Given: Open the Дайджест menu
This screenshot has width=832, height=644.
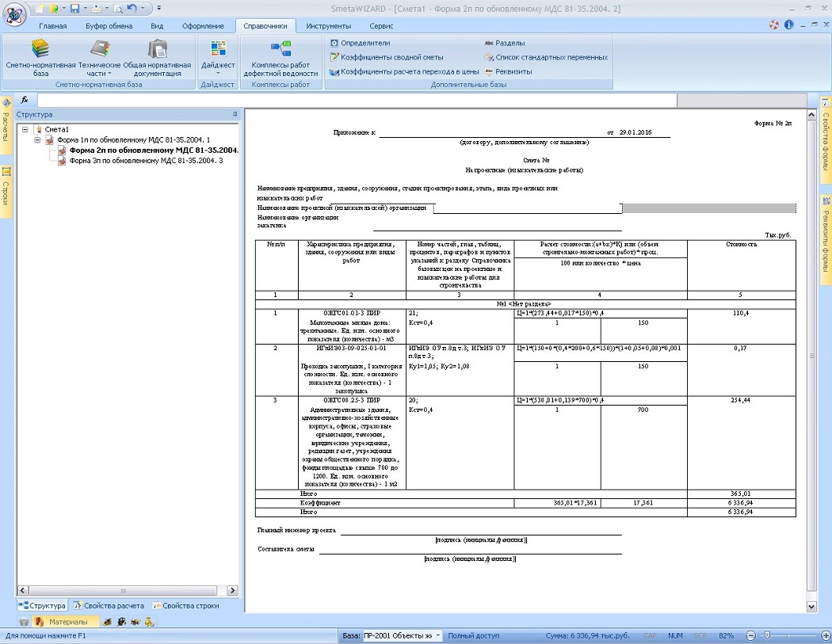Looking at the screenshot, I should point(218,58).
